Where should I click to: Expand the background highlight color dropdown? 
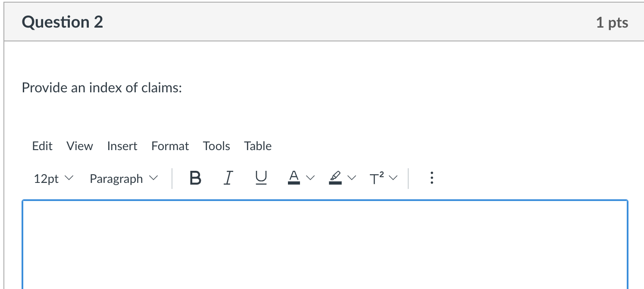[352, 178]
